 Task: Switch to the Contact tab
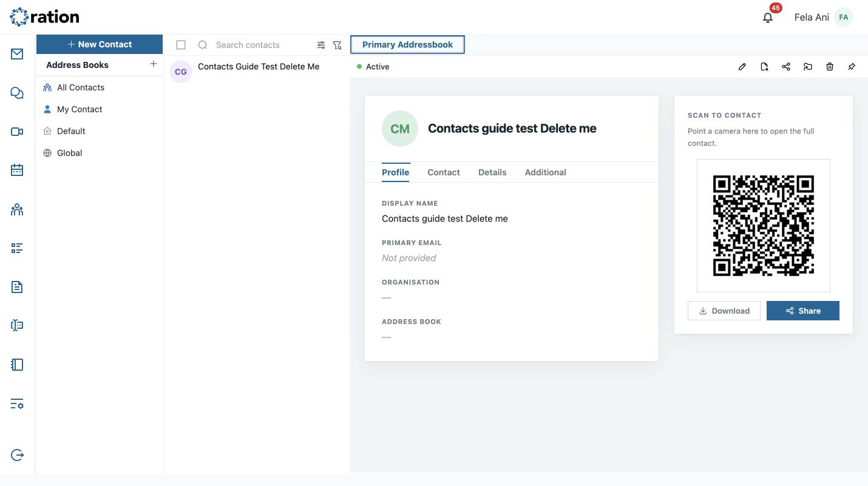444,172
